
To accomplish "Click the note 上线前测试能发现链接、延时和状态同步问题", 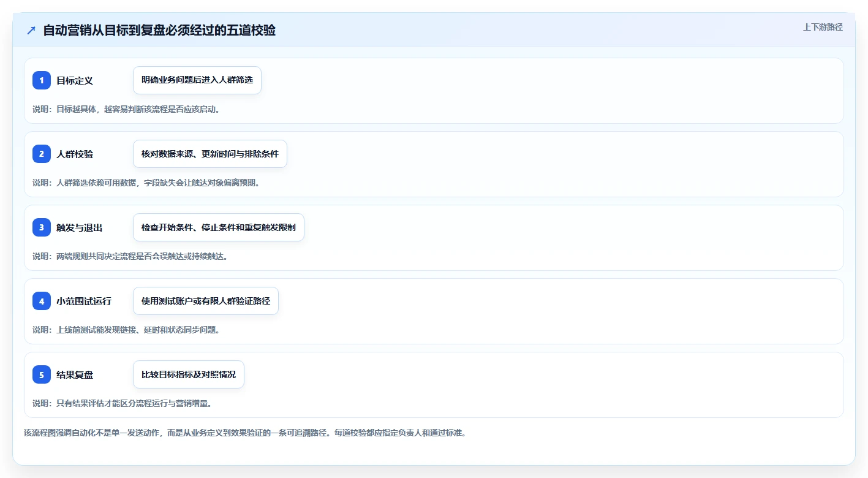I will click(x=126, y=330).
